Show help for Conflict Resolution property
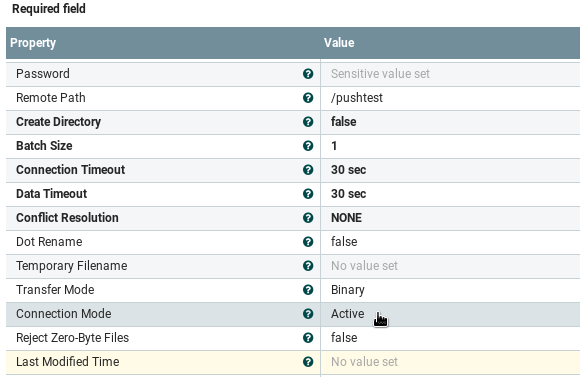The height and width of the screenshot is (377, 580). point(308,218)
